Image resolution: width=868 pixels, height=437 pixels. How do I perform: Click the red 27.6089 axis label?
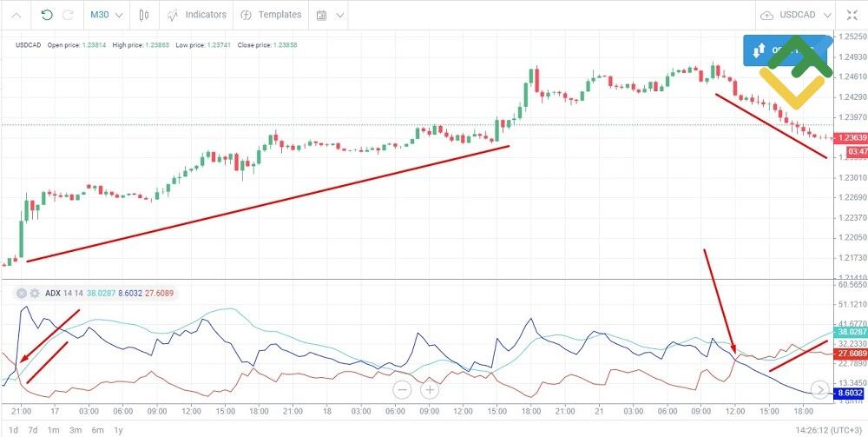point(852,353)
